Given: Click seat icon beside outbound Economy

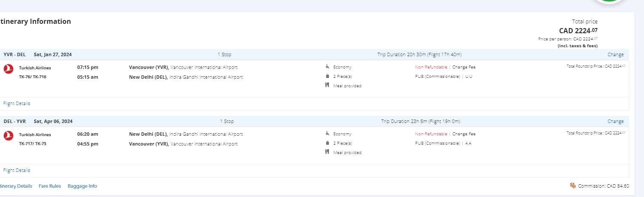Looking at the screenshot, I should coord(327,67).
